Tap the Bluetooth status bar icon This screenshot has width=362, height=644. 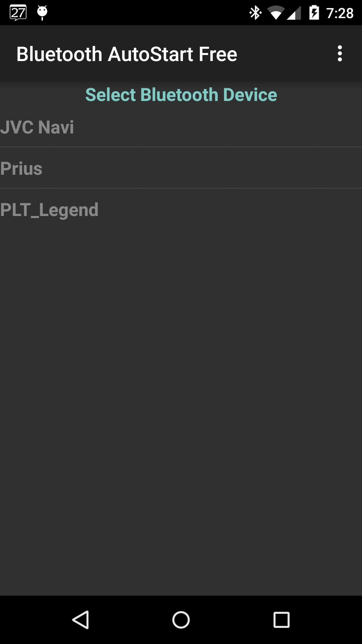[x=255, y=13]
